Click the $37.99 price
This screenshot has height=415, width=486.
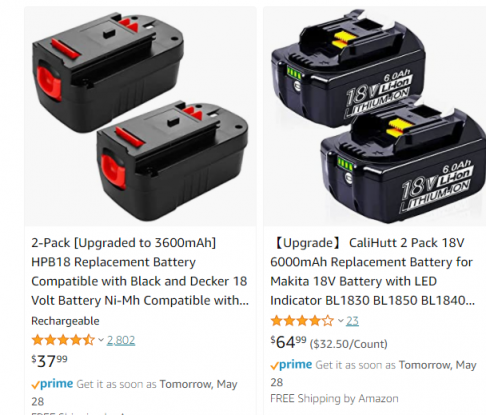[x=49, y=361]
